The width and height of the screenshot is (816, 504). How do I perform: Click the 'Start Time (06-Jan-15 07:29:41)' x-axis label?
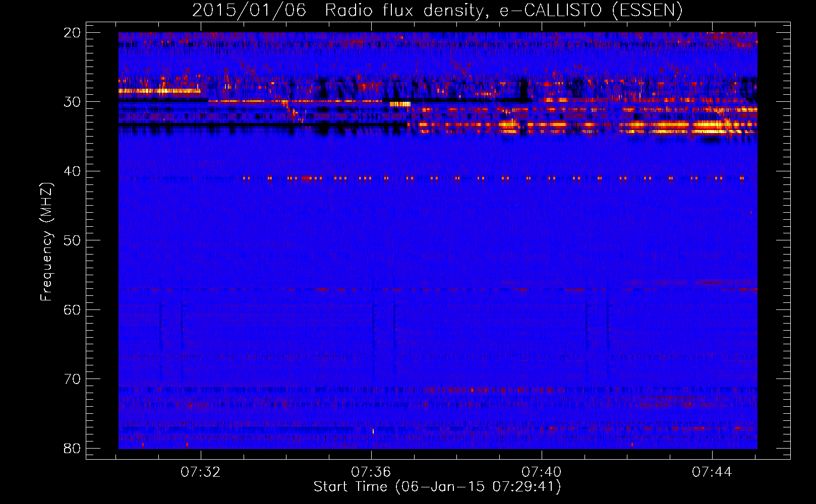coord(437,487)
